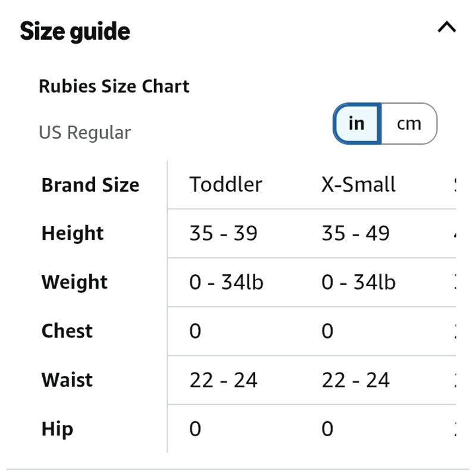This screenshot has height=476, width=476.
Task: Click X-Small waist value 22 - 24
Action: pos(355,380)
